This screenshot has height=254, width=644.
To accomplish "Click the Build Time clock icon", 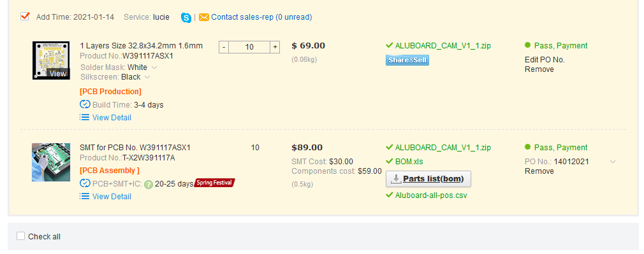I will click(85, 104).
